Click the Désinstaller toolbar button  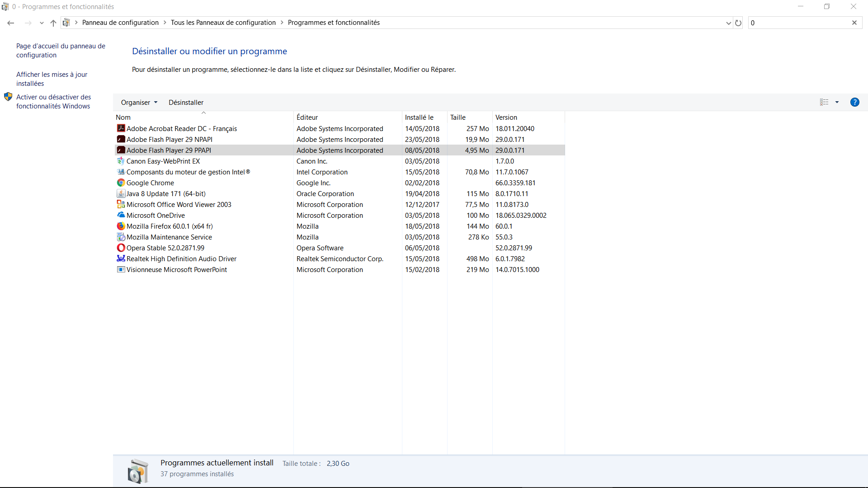coord(186,102)
